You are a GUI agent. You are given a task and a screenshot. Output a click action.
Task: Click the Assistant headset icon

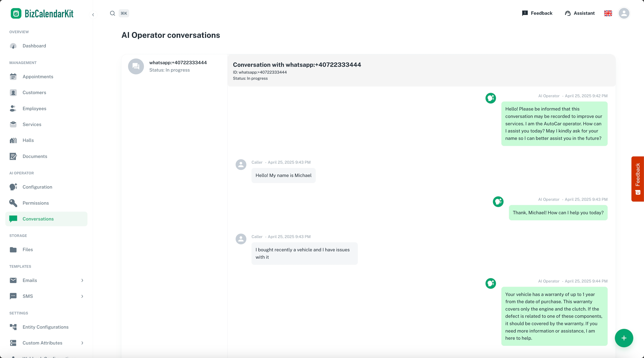pyautogui.click(x=567, y=13)
